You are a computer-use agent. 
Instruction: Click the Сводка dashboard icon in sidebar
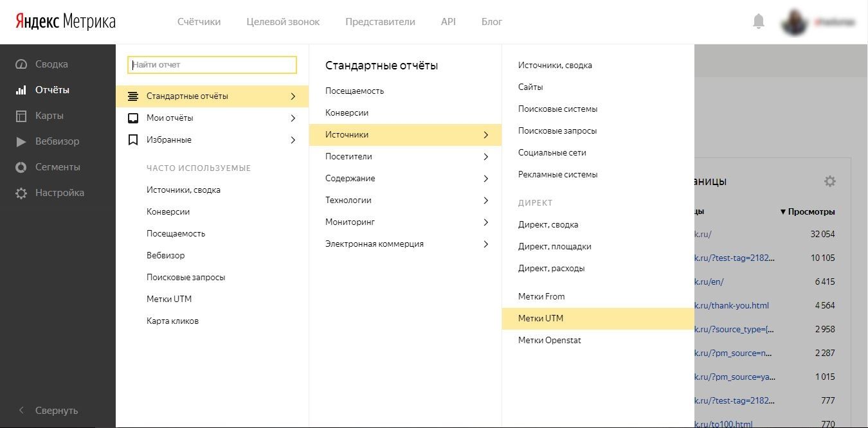21,64
